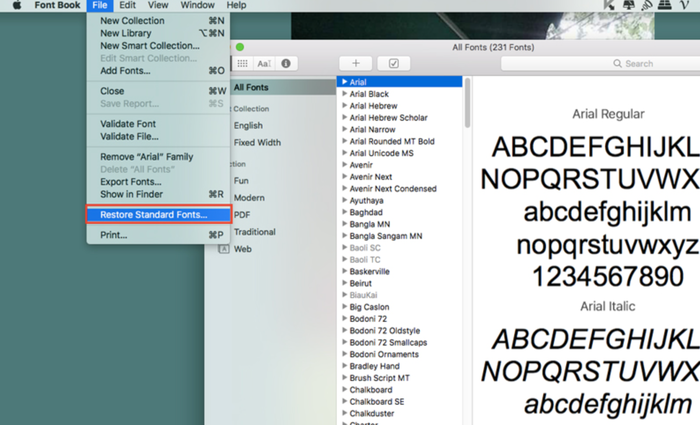Select the Fun collection
Viewport: 700px width, 425px height.
click(x=241, y=181)
